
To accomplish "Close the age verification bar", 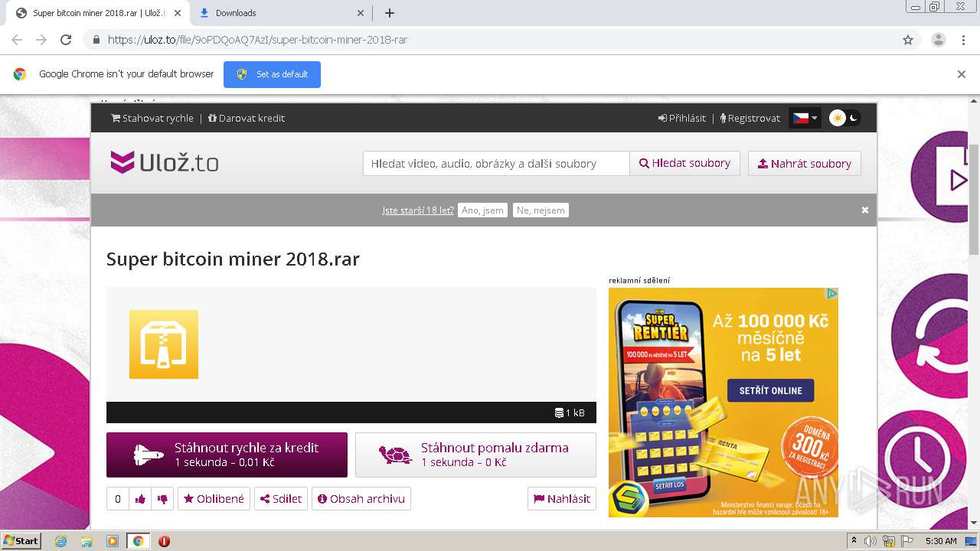I will point(865,210).
